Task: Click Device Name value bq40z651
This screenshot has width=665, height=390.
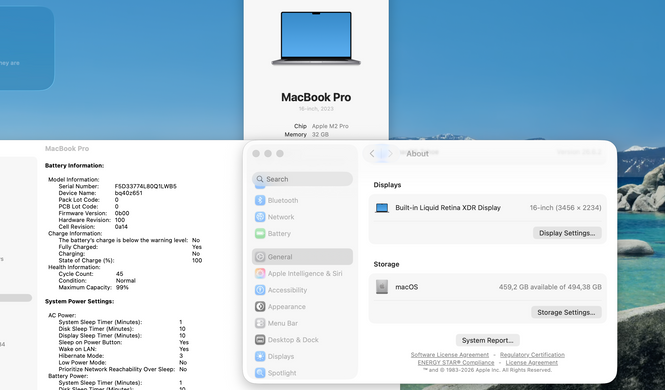Action: coord(129,193)
